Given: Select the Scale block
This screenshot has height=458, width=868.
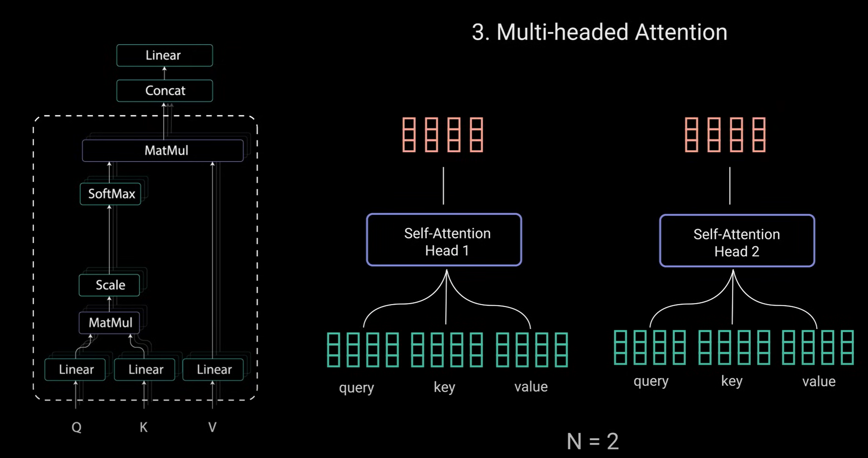Looking at the screenshot, I should pyautogui.click(x=109, y=285).
